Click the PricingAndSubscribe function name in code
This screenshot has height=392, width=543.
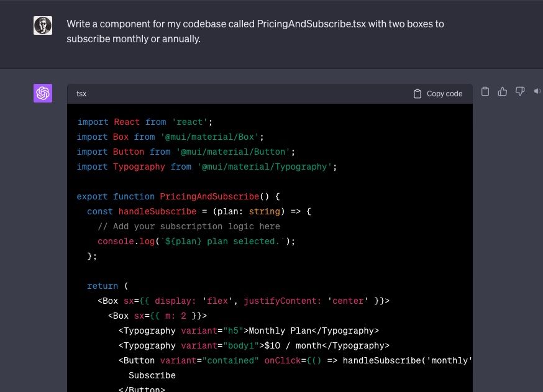pyautogui.click(x=209, y=196)
